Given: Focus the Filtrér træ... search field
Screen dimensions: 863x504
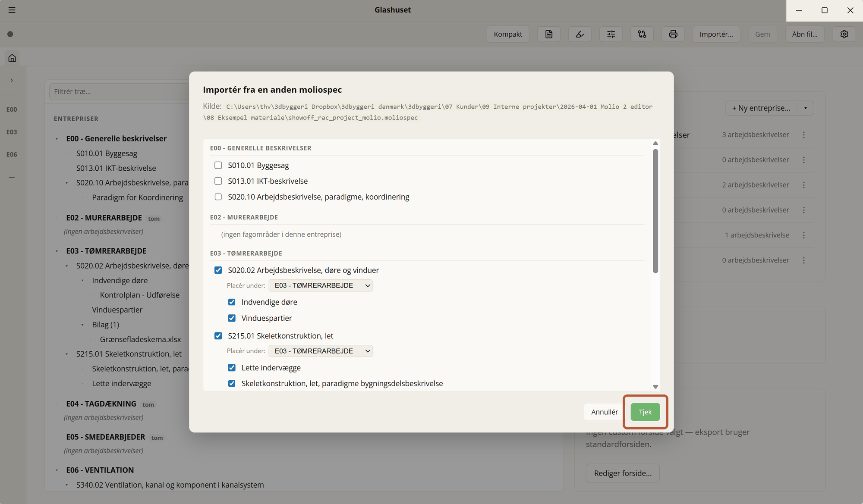Looking at the screenshot, I should [120, 91].
